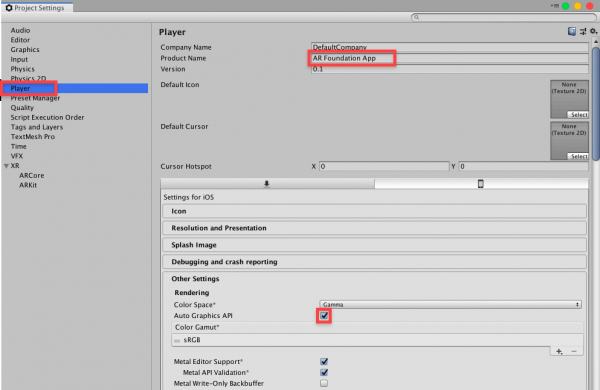Toggle the Auto Graphics API checkbox
The image size is (600, 390).
pyautogui.click(x=324, y=315)
